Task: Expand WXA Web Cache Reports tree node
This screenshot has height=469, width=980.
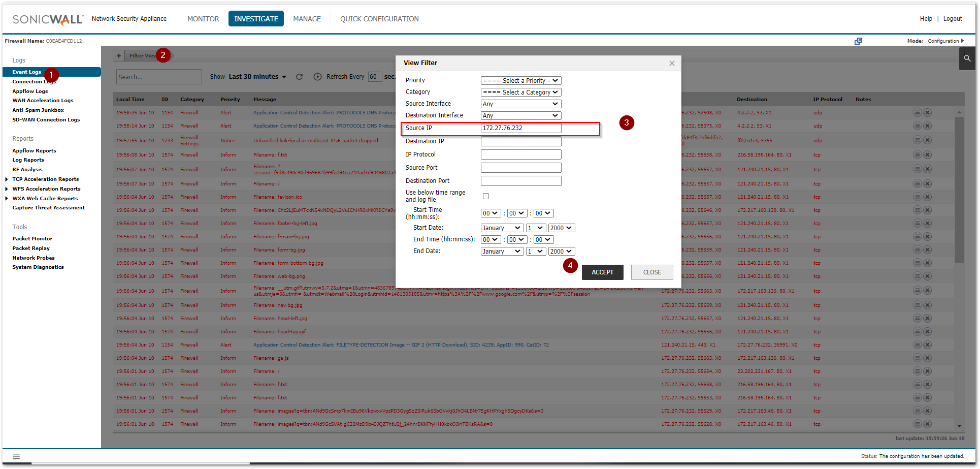Action: point(6,199)
